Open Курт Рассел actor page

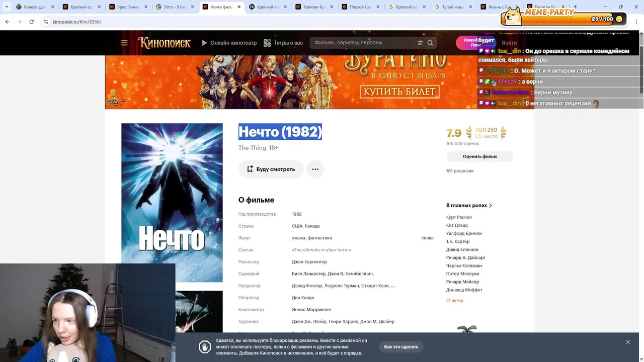[x=458, y=217]
